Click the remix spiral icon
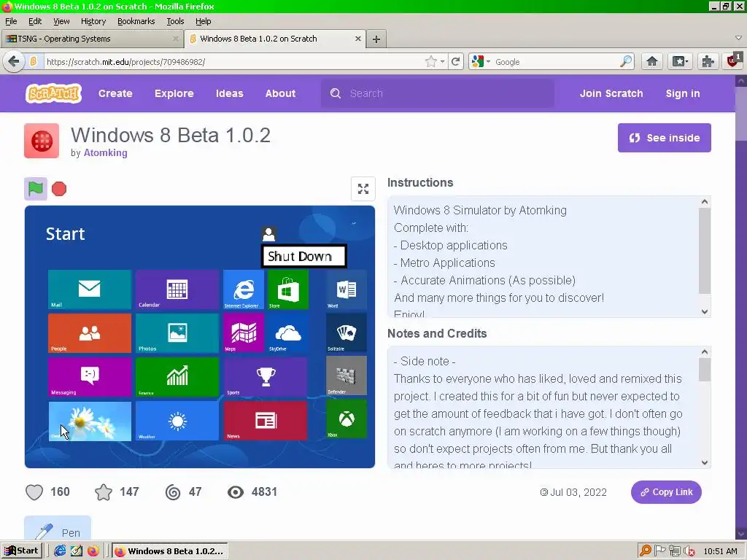The image size is (747, 560). (173, 492)
